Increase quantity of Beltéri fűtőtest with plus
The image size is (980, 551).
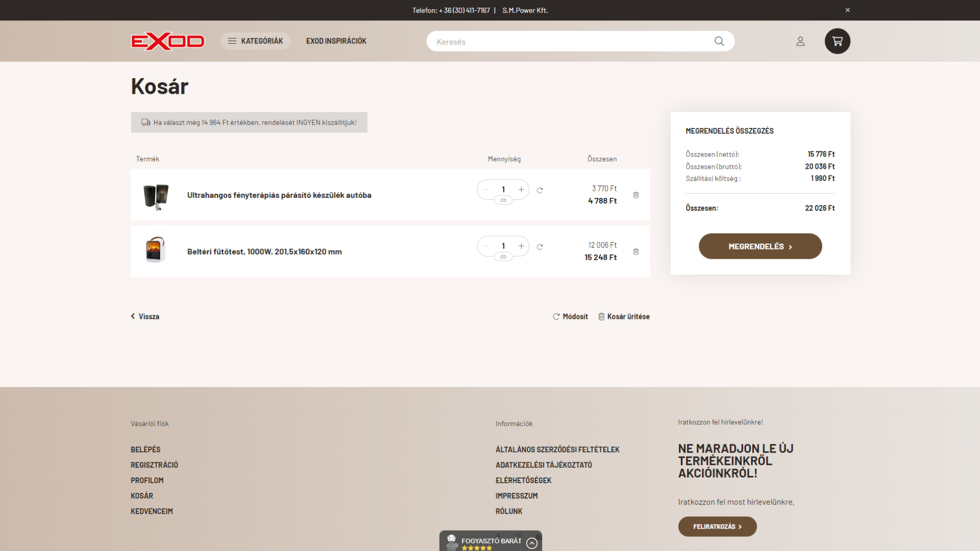pyautogui.click(x=521, y=246)
